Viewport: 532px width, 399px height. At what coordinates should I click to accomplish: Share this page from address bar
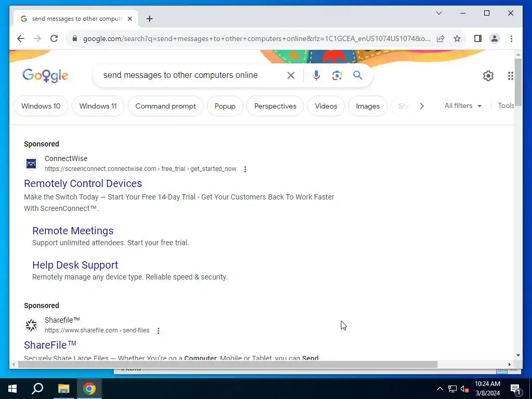pyautogui.click(x=441, y=38)
